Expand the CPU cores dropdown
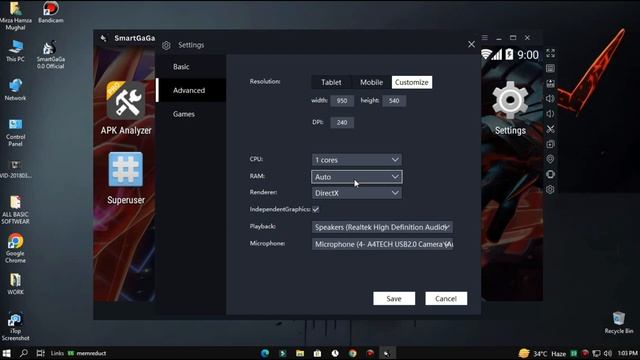640x360 pixels. point(357,160)
